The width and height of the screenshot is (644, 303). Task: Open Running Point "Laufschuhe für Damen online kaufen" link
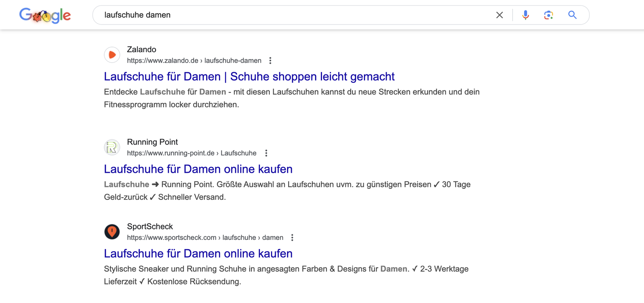click(198, 169)
